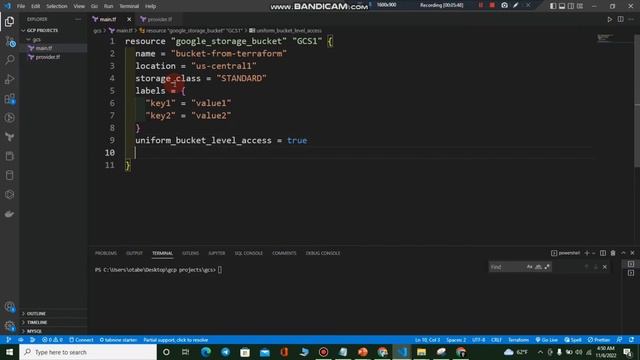Switch to the PROBLEMS panel tab

[106, 253]
